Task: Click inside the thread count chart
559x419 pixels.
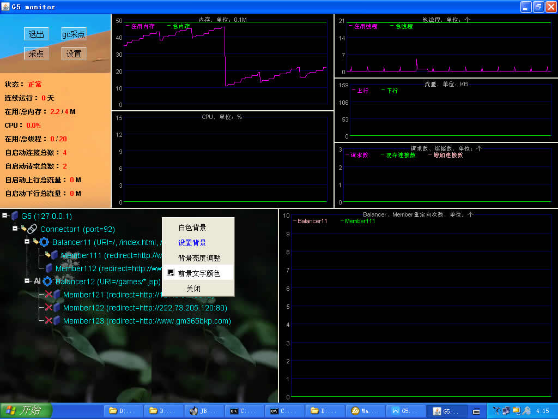Action: coord(449,47)
